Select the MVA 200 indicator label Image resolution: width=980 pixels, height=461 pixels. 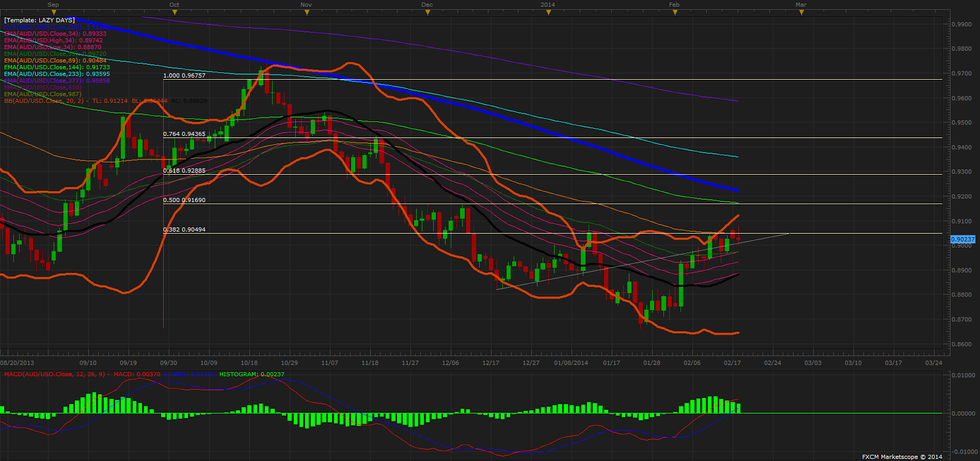pos(56,27)
